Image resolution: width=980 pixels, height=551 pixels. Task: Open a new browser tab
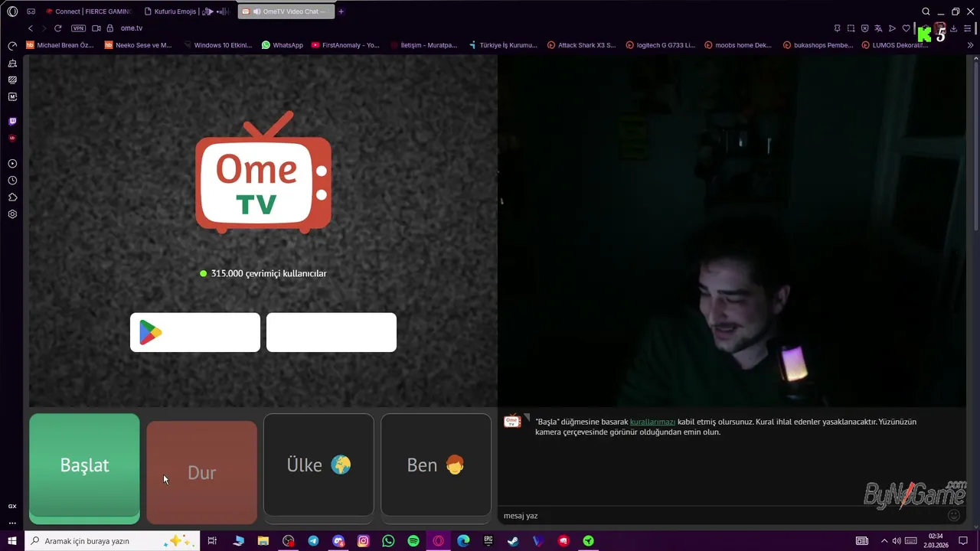click(x=341, y=11)
